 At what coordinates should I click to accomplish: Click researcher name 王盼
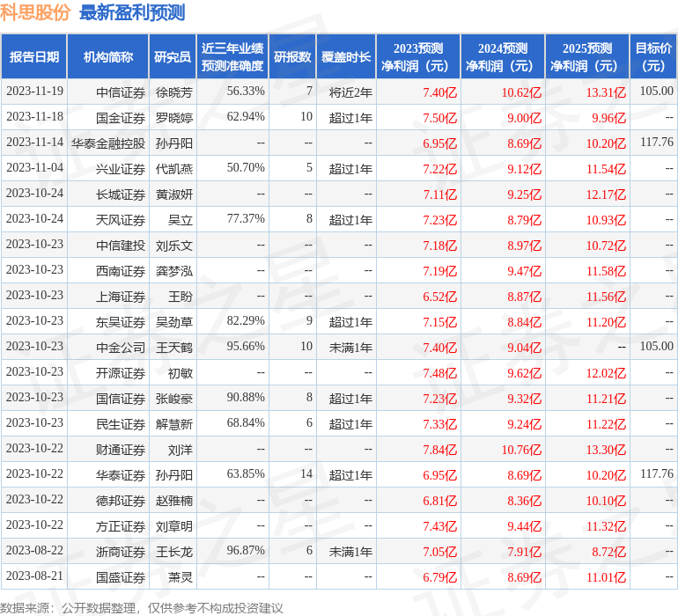click(181, 297)
